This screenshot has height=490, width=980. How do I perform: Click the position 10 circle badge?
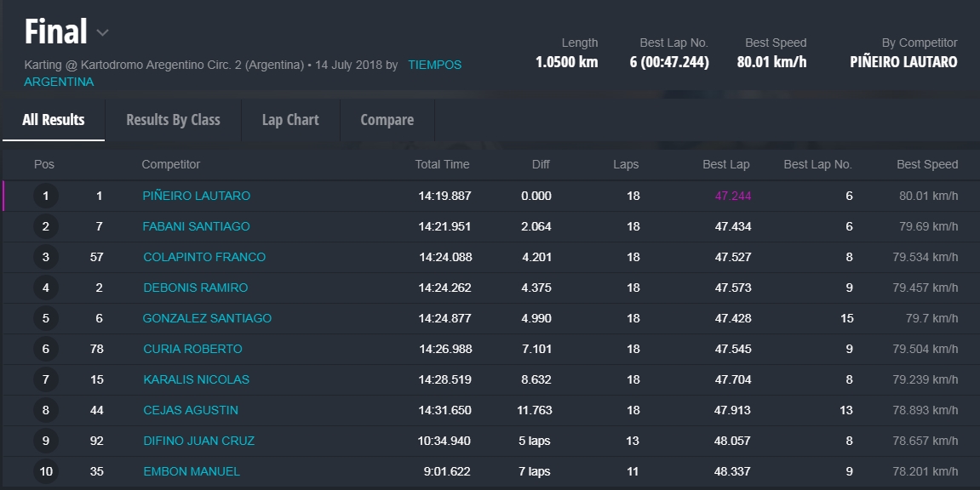pos(46,471)
